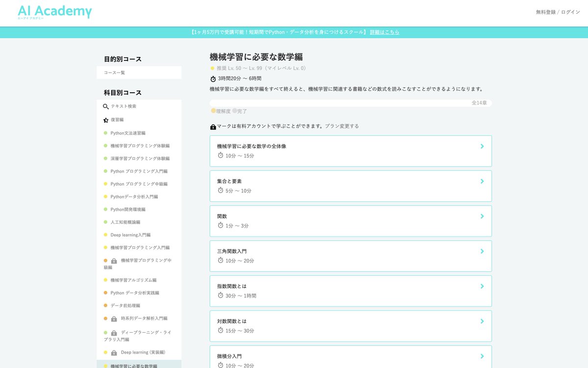Click the 科目別コース heading
Viewport: 588px width, 368px height.
pyautogui.click(x=122, y=93)
